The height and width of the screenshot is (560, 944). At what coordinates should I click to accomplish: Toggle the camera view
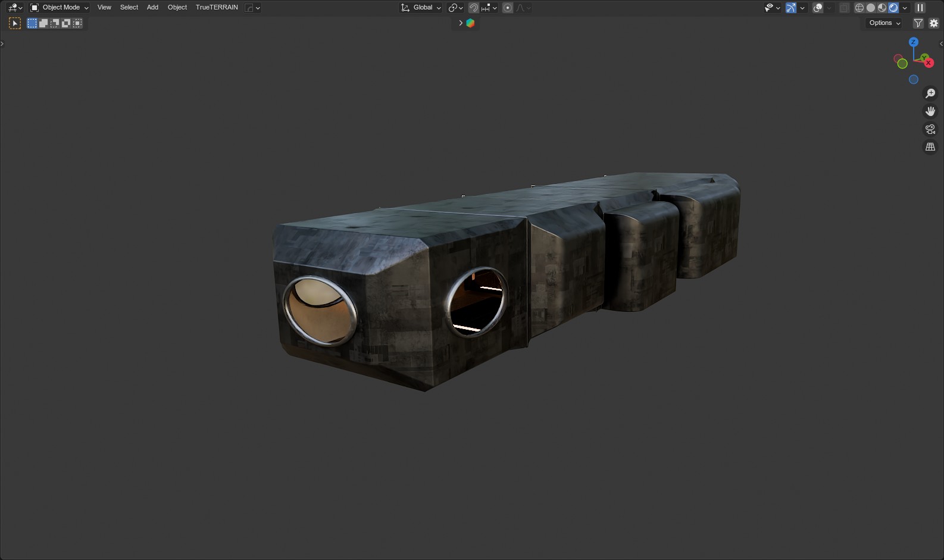[x=930, y=129]
